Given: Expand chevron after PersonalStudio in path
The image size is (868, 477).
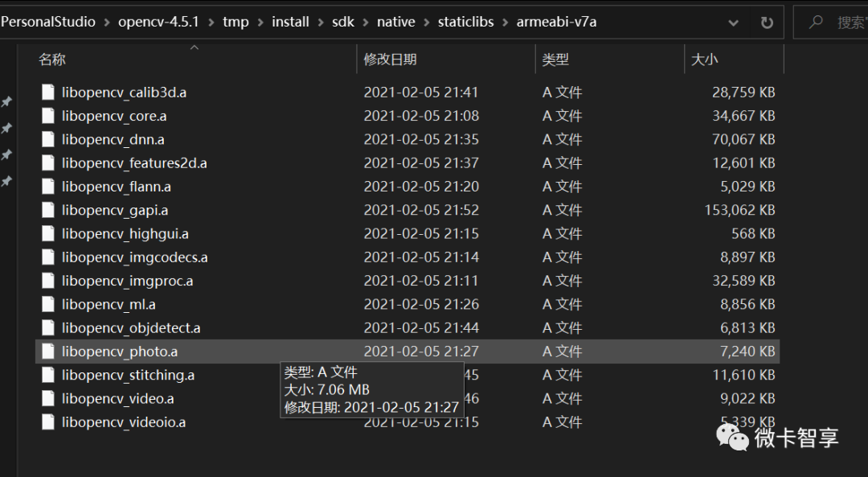Looking at the screenshot, I should pyautogui.click(x=107, y=23).
